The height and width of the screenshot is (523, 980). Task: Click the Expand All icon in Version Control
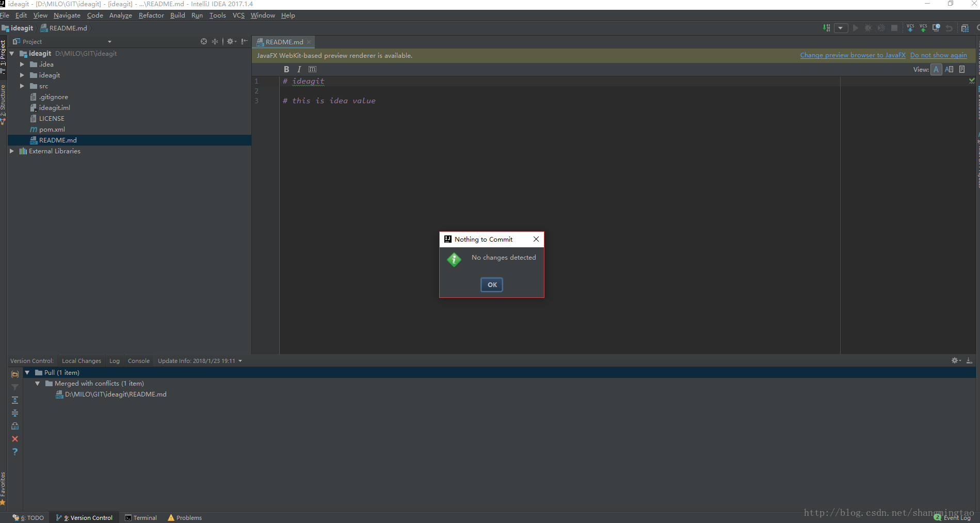pyautogui.click(x=15, y=400)
